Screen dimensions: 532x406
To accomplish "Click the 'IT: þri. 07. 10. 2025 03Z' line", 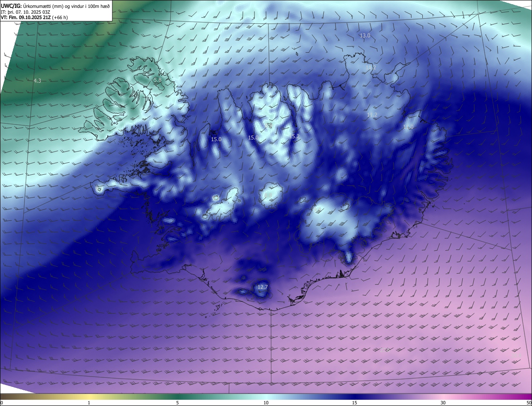I will [26, 12].
